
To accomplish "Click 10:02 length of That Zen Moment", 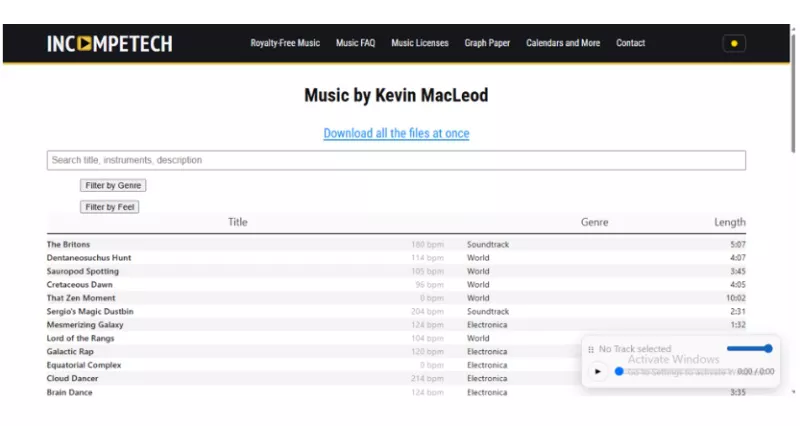I will 736,298.
